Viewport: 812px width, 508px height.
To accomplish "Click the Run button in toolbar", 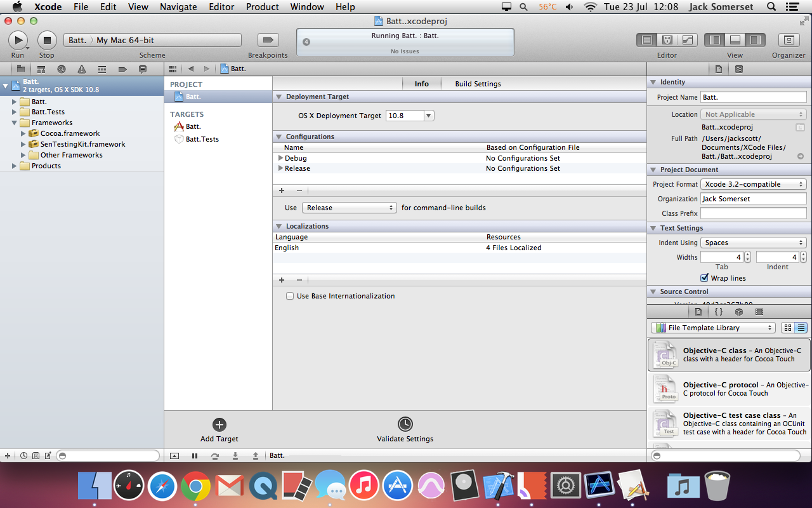I will [x=18, y=40].
